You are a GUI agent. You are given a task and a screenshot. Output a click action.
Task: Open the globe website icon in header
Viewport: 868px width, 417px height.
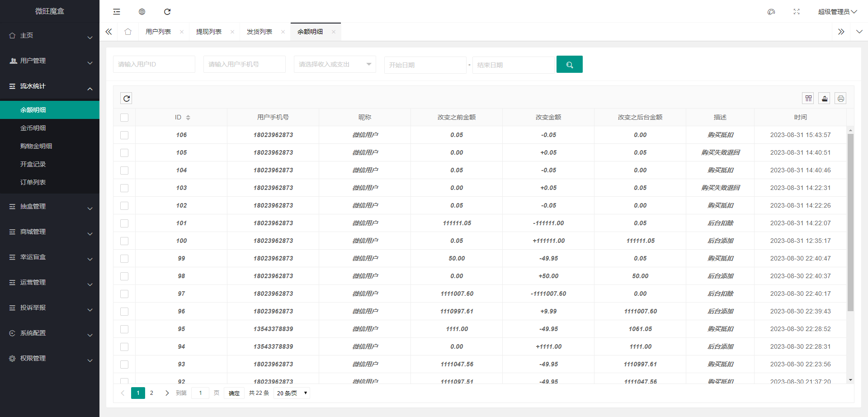click(142, 12)
